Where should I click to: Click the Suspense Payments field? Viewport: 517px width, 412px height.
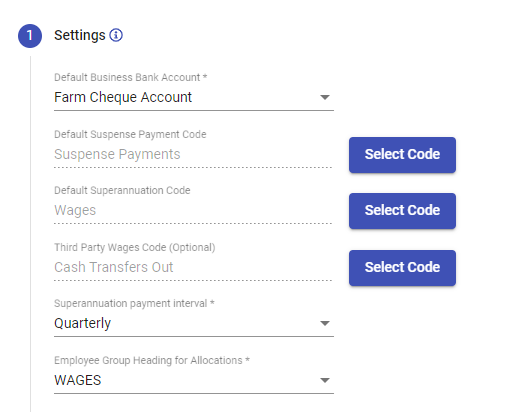pos(193,154)
